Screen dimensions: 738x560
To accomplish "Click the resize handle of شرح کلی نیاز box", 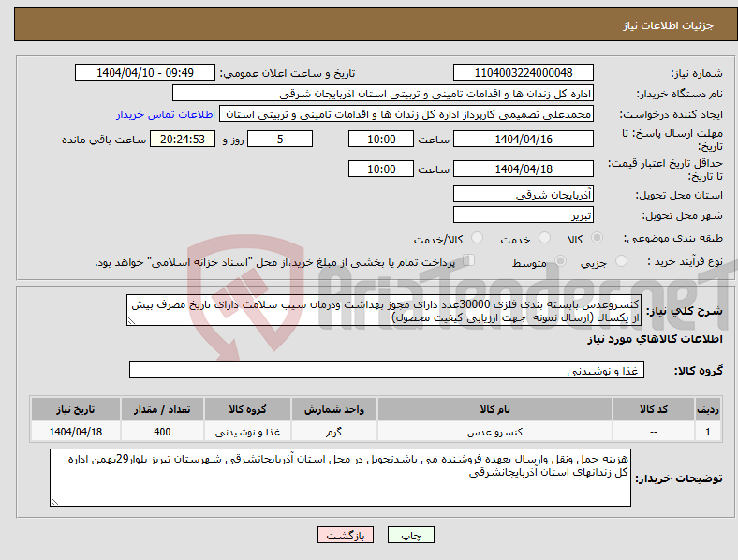I will (131, 321).
